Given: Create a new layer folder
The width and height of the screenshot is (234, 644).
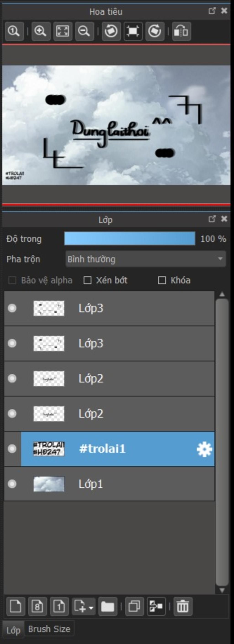Looking at the screenshot, I should [x=108, y=606].
